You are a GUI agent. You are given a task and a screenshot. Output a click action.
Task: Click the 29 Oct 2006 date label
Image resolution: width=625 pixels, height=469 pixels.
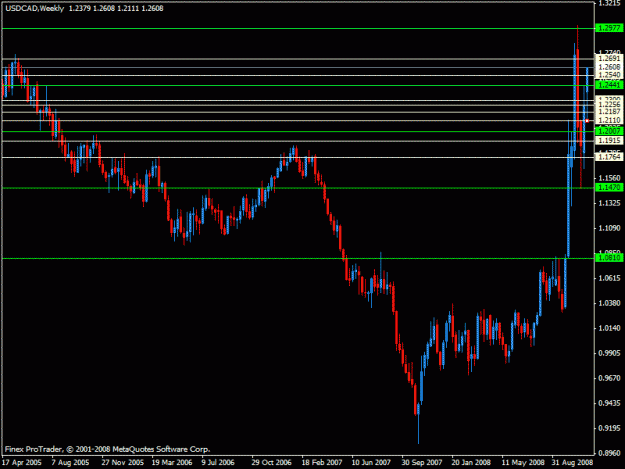(271, 463)
